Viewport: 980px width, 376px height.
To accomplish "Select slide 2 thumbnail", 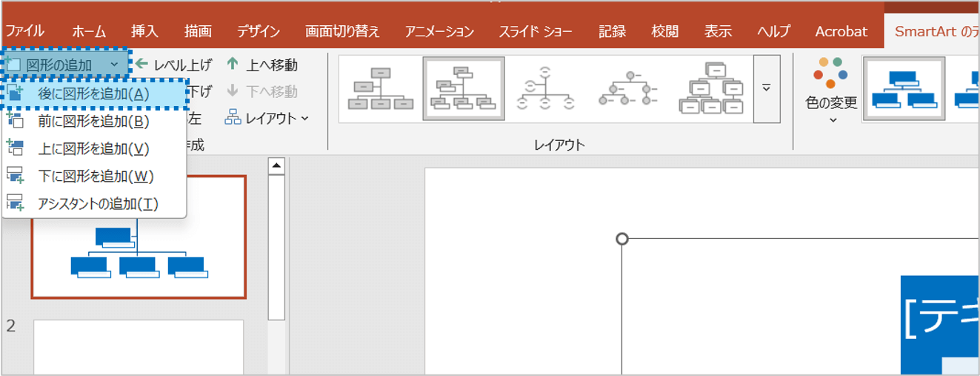I will (x=139, y=347).
